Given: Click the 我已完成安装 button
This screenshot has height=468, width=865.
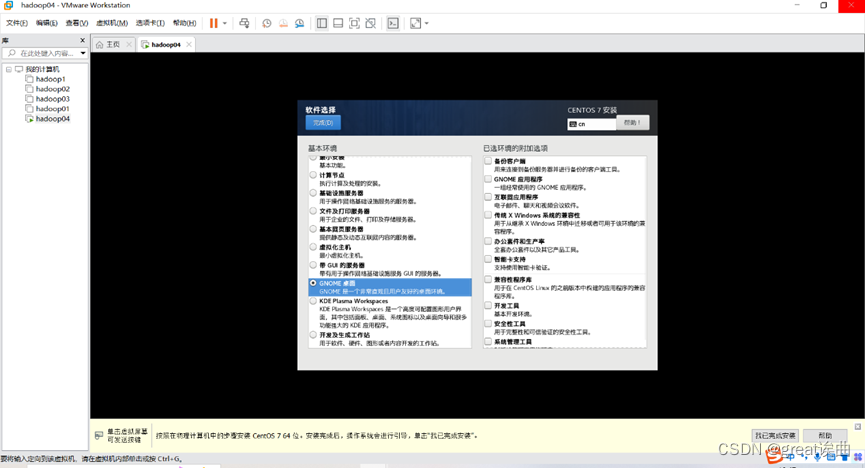Looking at the screenshot, I should click(x=775, y=435).
